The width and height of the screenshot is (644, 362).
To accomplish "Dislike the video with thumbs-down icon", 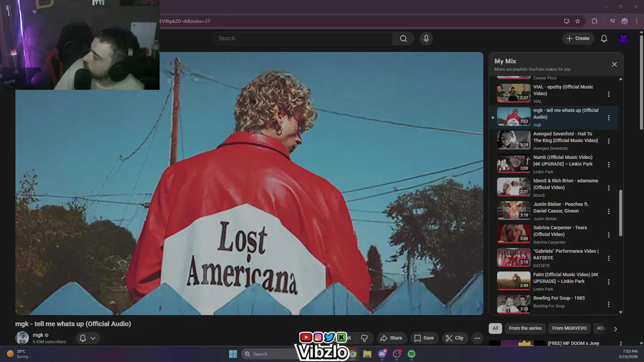I will pos(364,338).
